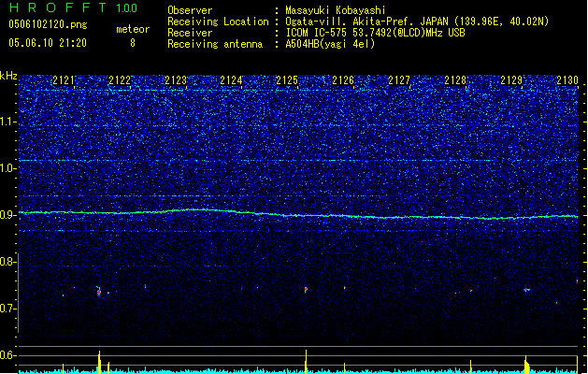Click the small echo near 2126
This screenshot has height=374, width=588.
[345, 288]
